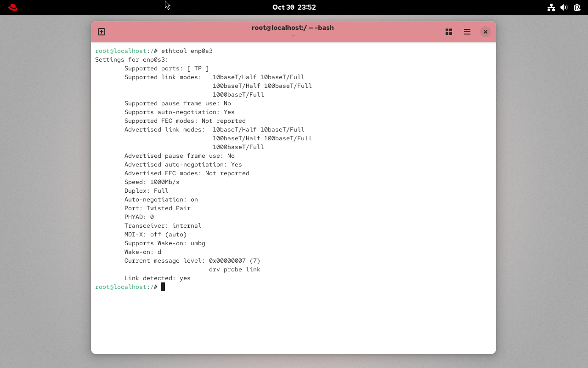The image size is (588, 368).
Task: Open quick settings from the system tray area
Action: 564,7
